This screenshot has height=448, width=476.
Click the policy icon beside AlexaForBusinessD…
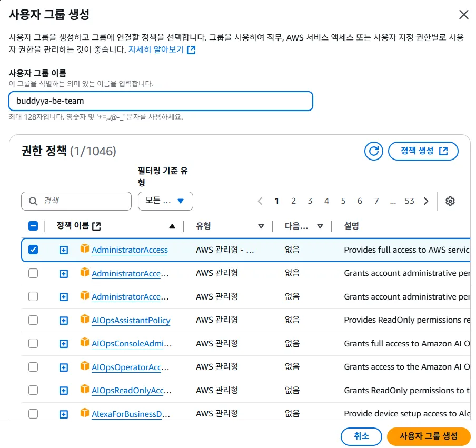pyautogui.click(x=85, y=413)
